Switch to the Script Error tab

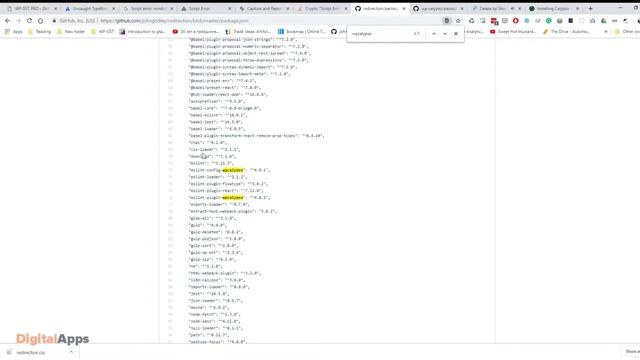coord(206,8)
